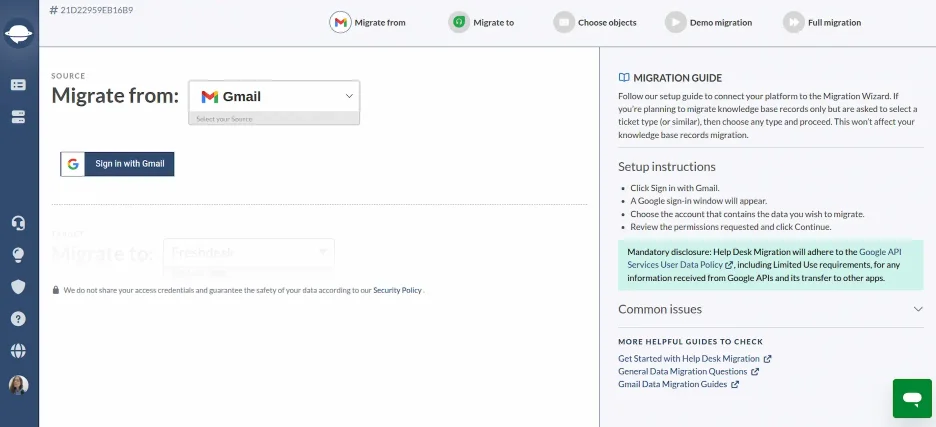The height and width of the screenshot is (427, 936).
Task: Click the external link icon after Google API policy
Action: [729, 265]
